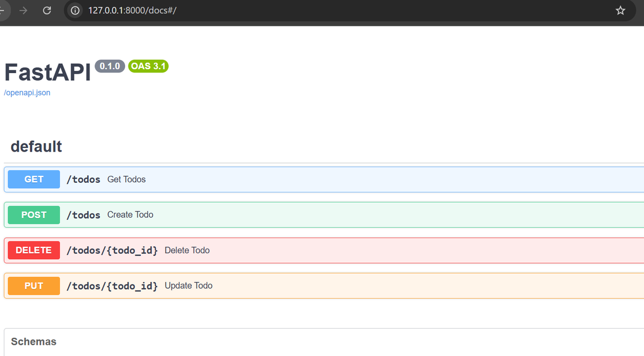Open the /openapi.json link

point(27,92)
